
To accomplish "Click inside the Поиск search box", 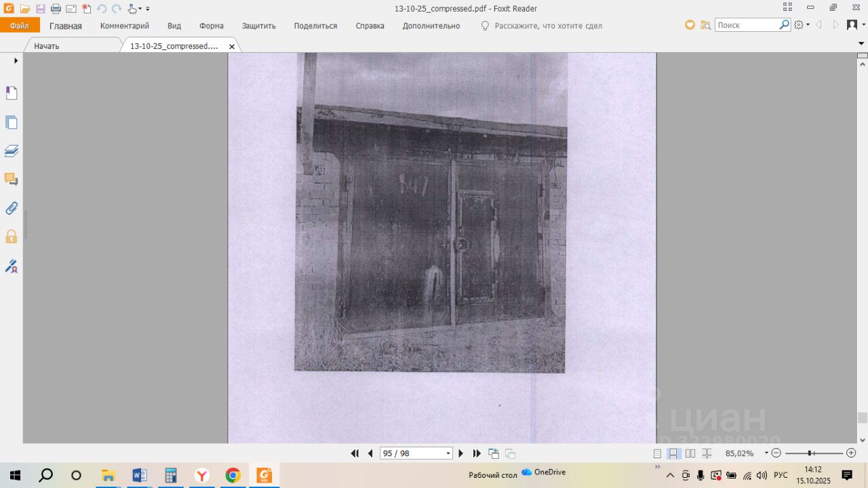I will (747, 25).
